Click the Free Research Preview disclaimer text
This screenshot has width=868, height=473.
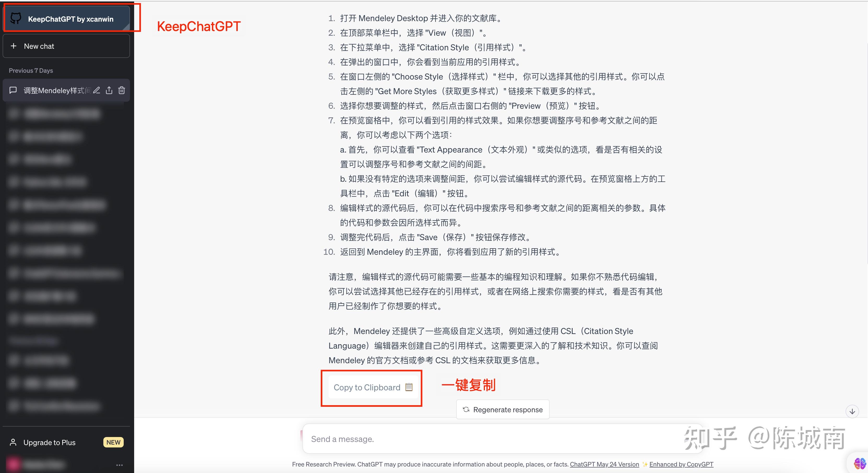(x=430, y=464)
